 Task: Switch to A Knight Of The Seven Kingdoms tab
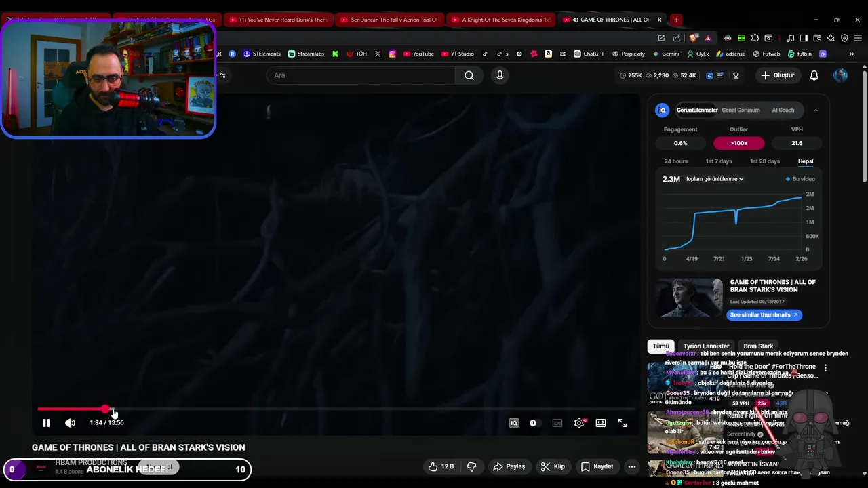[x=500, y=20]
